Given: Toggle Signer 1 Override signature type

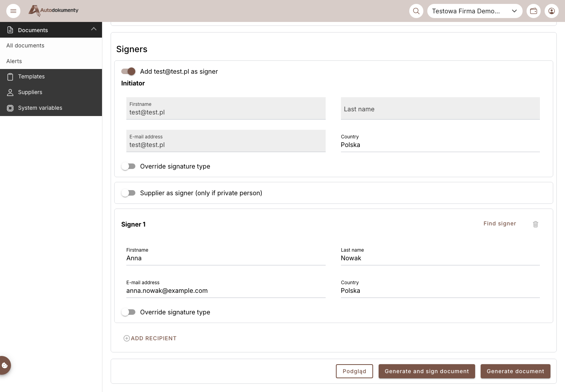Looking at the screenshot, I should point(128,312).
